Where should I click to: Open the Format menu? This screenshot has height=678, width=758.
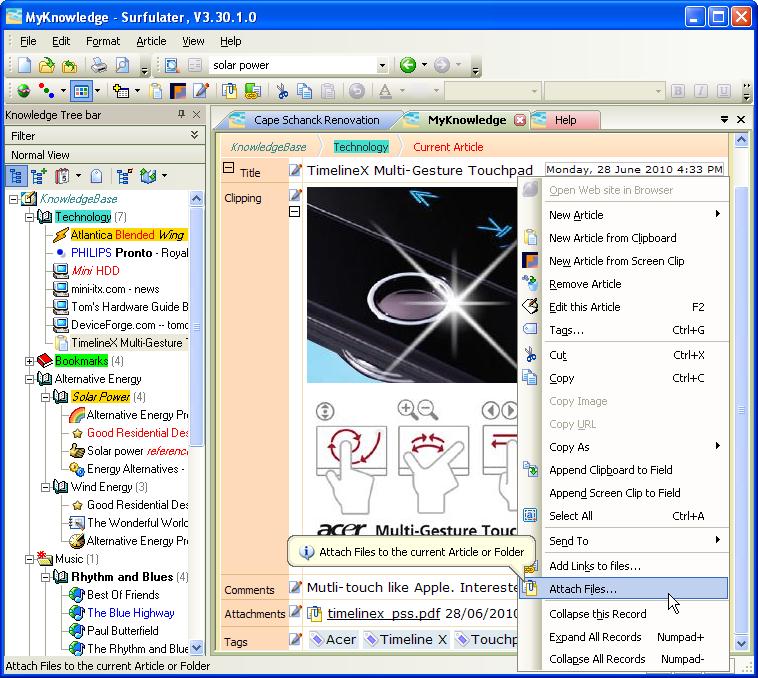coord(102,42)
